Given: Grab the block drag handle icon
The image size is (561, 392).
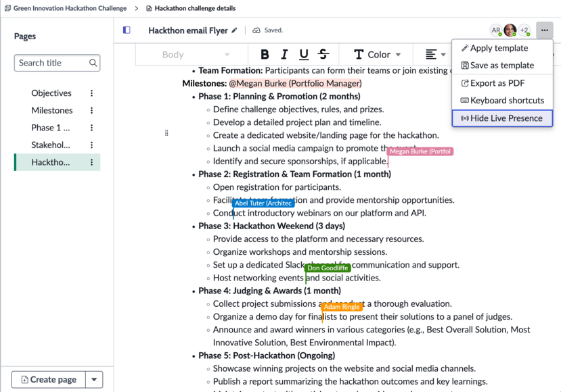Looking at the screenshot, I should click(166, 133).
